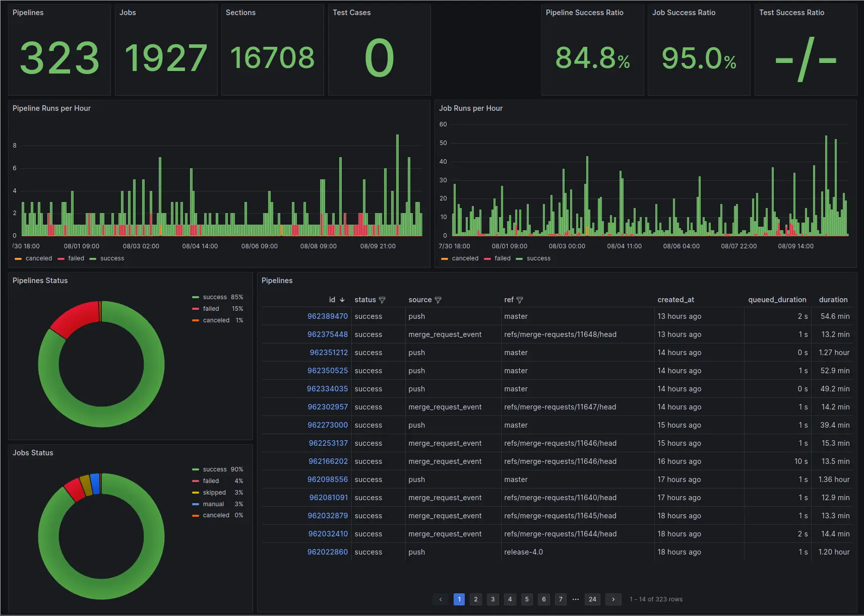This screenshot has height=616, width=864.
Task: Open the ref column filter icon
Action: (x=520, y=300)
